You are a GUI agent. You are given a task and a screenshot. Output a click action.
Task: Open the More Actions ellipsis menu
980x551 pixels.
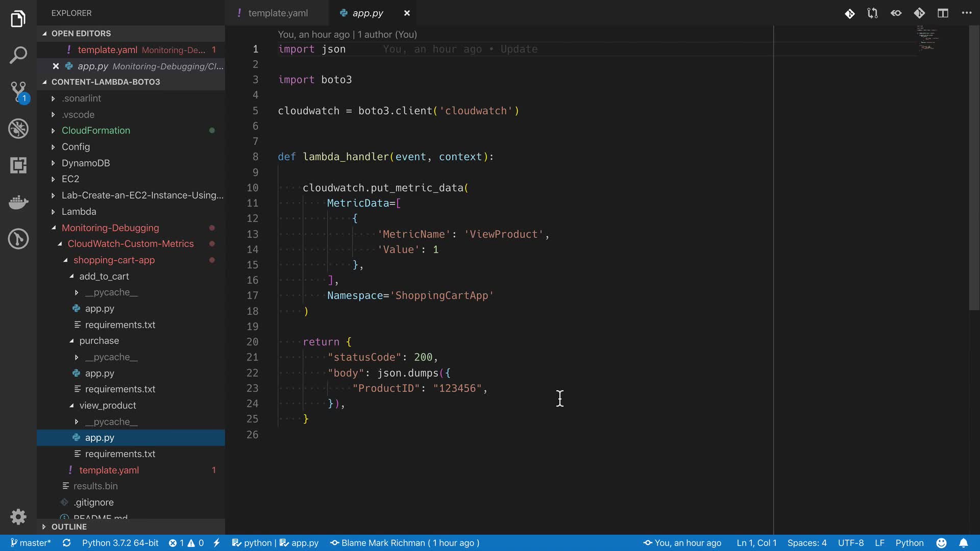point(966,13)
